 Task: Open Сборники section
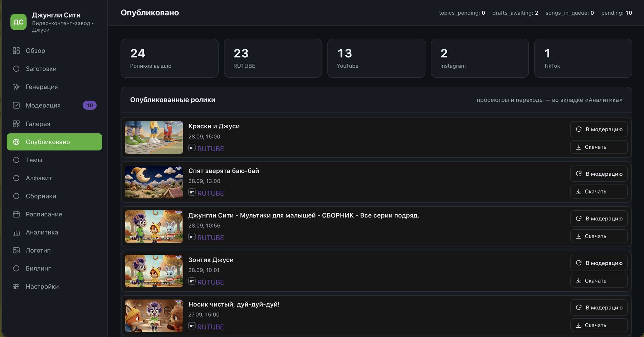pos(54,196)
